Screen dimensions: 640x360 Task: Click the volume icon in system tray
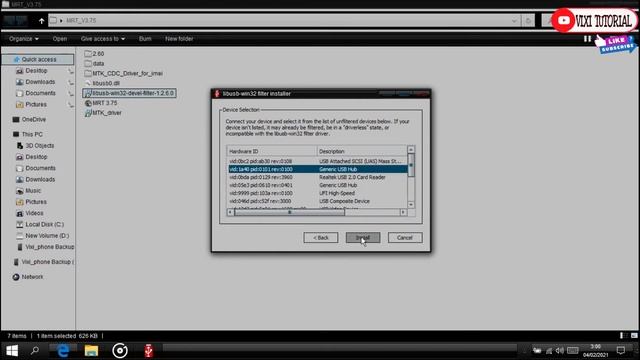[x=560, y=351]
